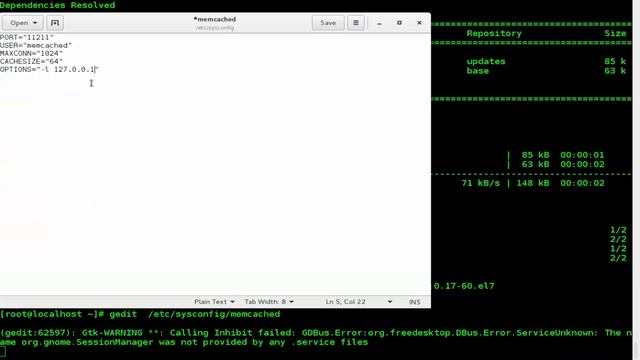Screen dimensions: 640x360
Task: Click the PORT="11211" line
Action: [x=27, y=37]
